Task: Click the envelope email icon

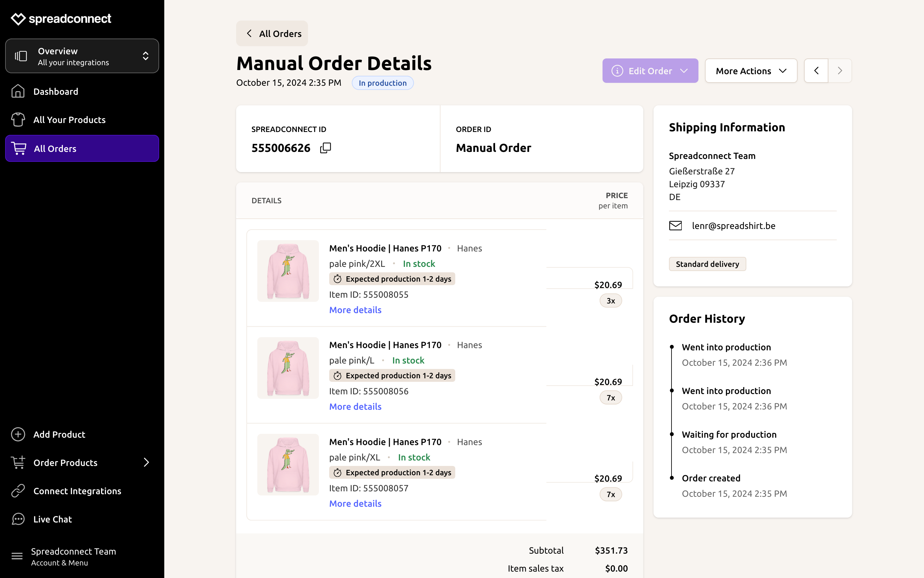Action: [x=675, y=225]
